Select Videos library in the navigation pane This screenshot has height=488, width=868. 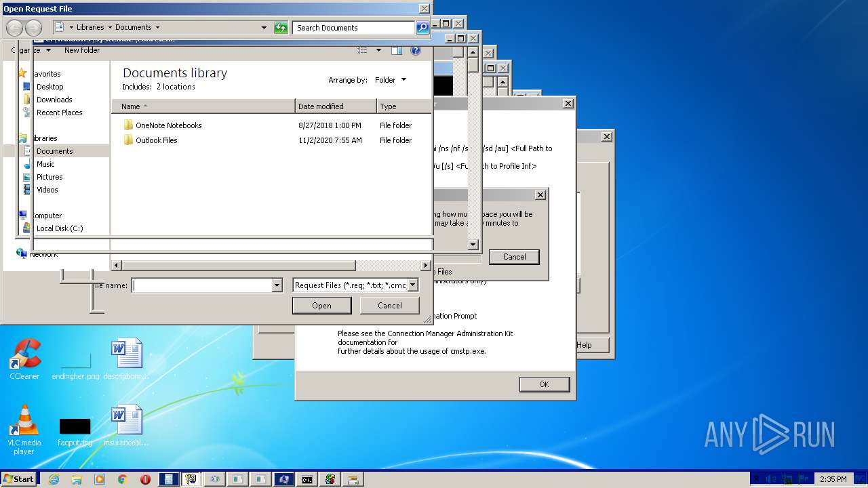47,190
